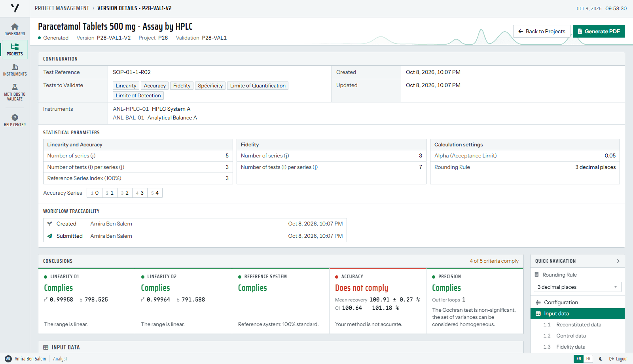Click the Linearity test tag
Image resolution: width=633 pixels, height=364 pixels.
click(x=126, y=85)
